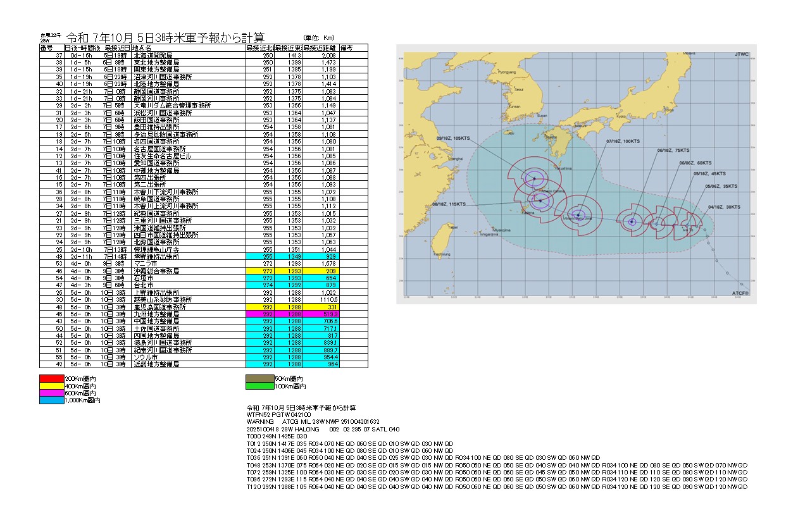Select the 07/18Z, 100KTS map label
Viewport: 798px width, 532px height.
coord(623,142)
